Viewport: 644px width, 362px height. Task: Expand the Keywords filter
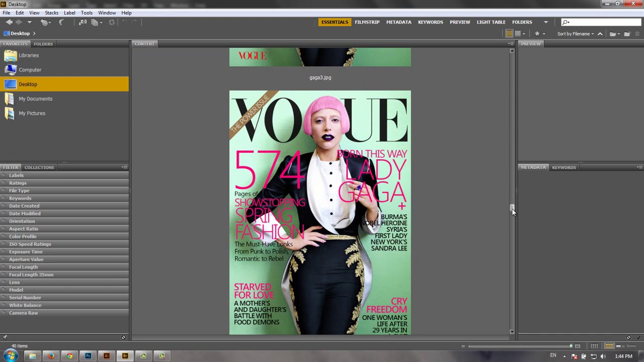(x=64, y=198)
